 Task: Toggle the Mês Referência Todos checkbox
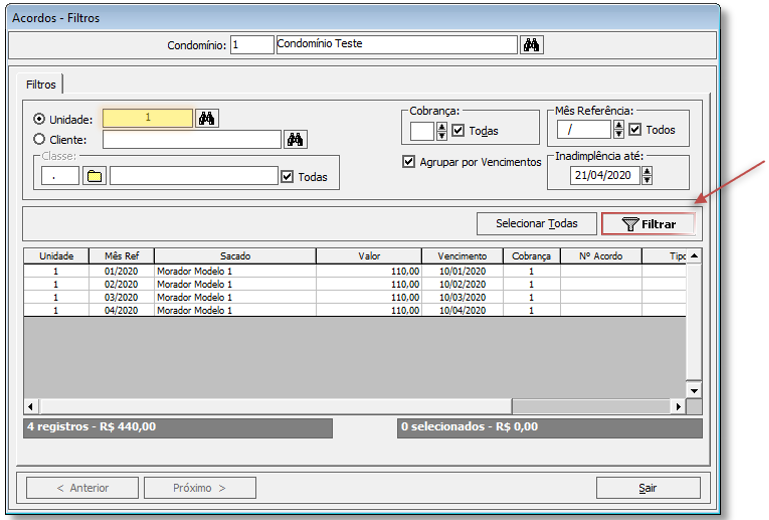pos(635,130)
